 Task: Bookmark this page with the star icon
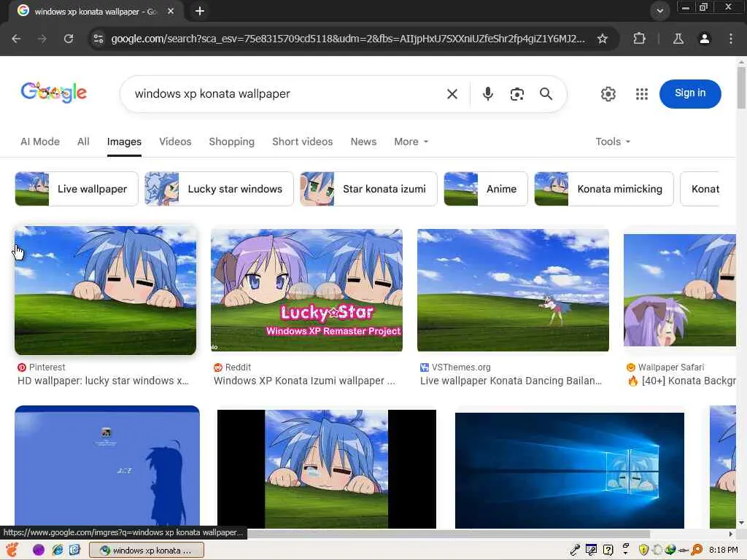click(602, 39)
